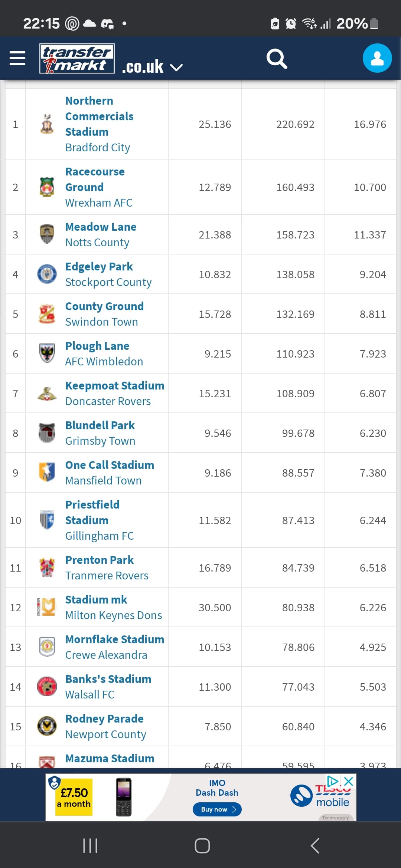Tap the Android back navigation button
Screen dimensions: 401x868
click(315, 846)
